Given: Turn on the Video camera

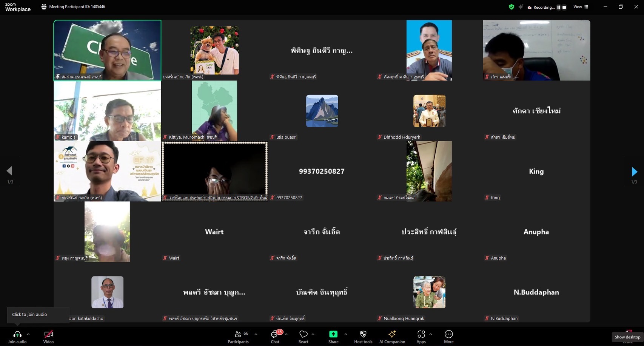Looking at the screenshot, I should pos(48,334).
